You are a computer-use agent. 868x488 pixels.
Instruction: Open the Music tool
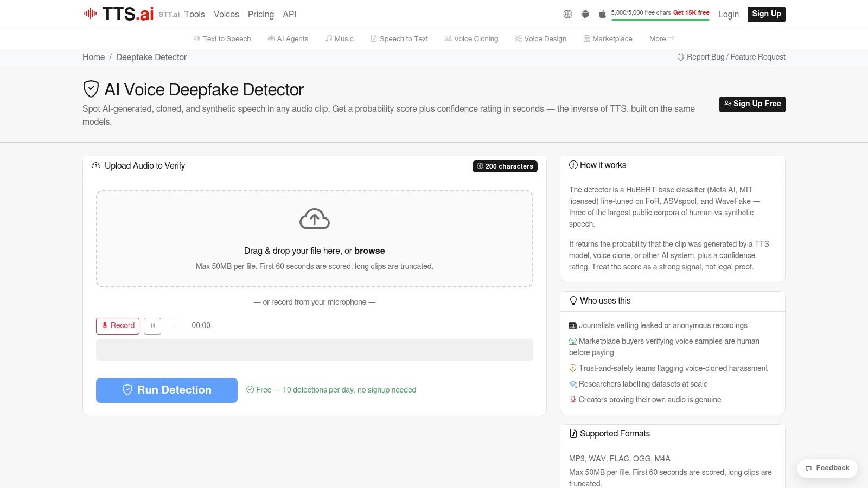339,39
